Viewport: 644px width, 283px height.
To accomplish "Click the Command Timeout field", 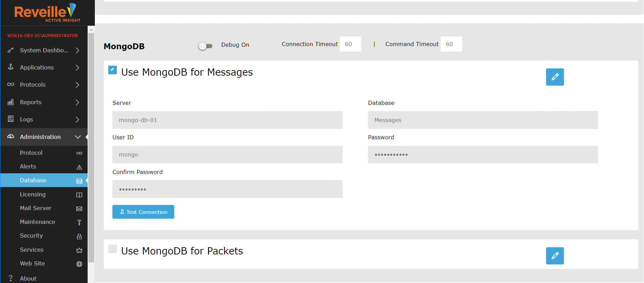I will point(451,44).
